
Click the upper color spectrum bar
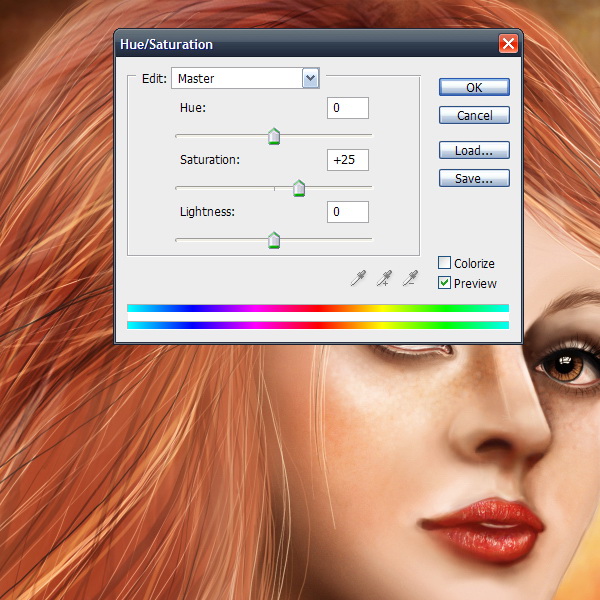pyautogui.click(x=318, y=308)
